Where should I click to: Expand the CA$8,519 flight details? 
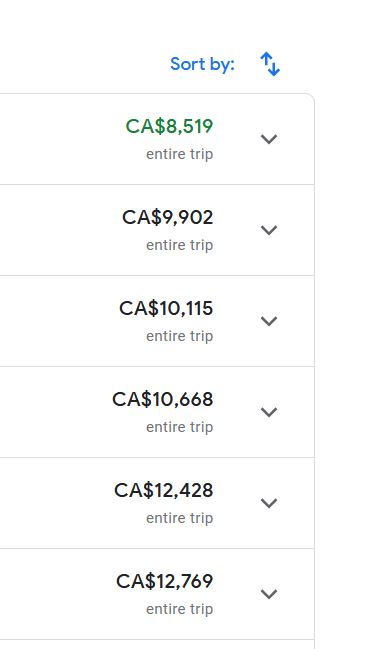(269, 139)
